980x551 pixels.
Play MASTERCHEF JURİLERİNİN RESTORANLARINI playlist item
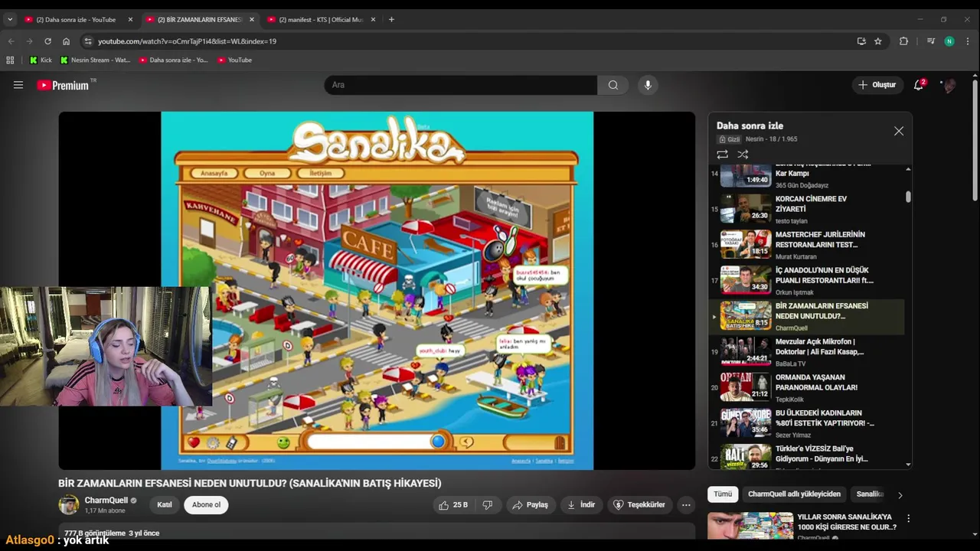tap(808, 244)
